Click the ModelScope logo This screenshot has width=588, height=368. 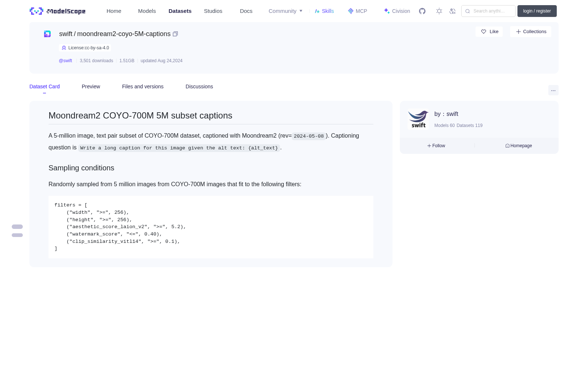coord(57,11)
